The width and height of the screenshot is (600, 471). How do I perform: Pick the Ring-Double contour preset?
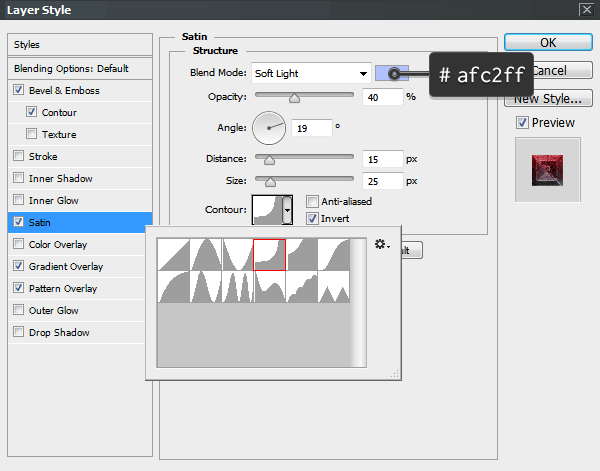point(237,286)
